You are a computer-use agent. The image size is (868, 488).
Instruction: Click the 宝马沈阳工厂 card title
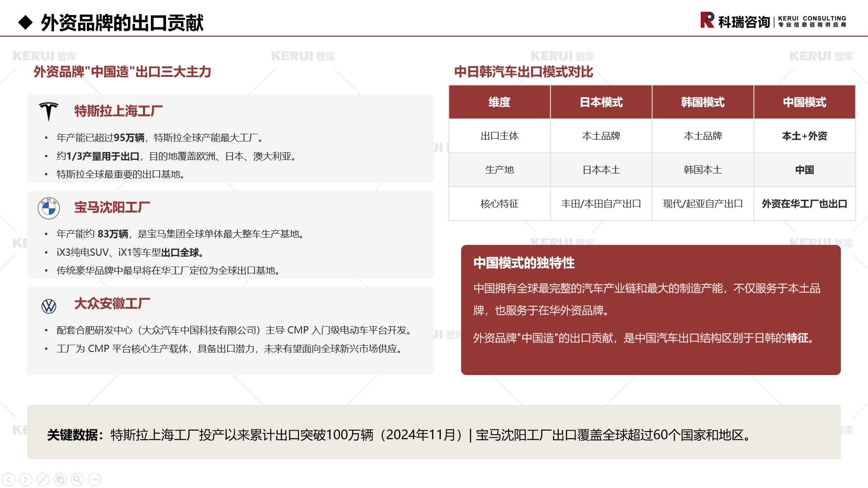pyautogui.click(x=112, y=207)
